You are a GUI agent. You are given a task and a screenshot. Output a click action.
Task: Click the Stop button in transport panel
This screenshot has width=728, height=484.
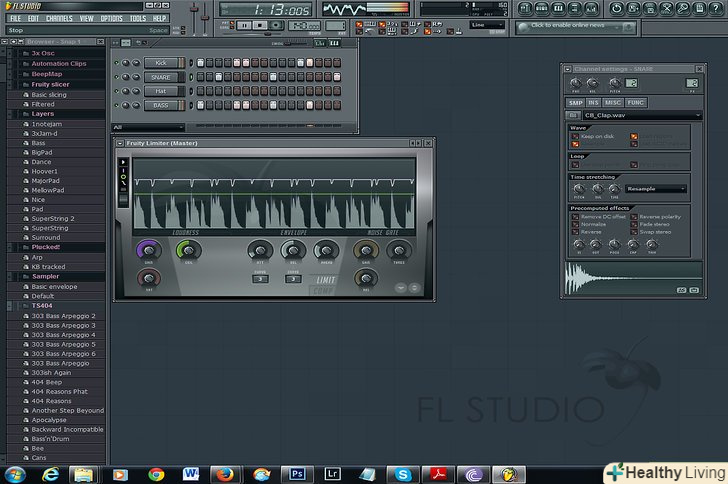261,24
